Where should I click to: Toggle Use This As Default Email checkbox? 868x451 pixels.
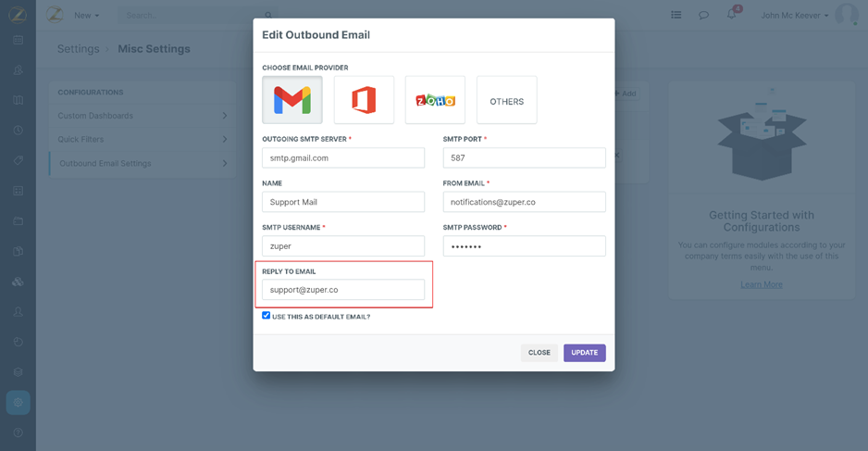[x=267, y=316]
